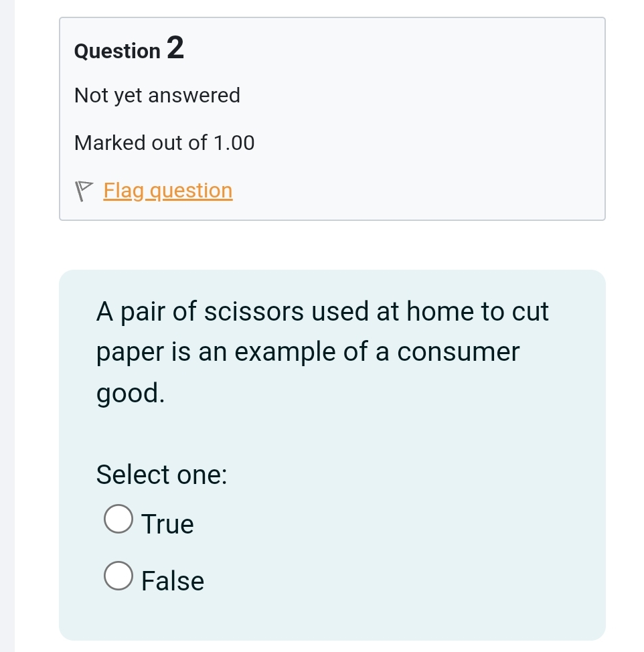Click the large number 2 in heading
Image resolution: width=644 pixels, height=652 pixels.
coord(174,48)
